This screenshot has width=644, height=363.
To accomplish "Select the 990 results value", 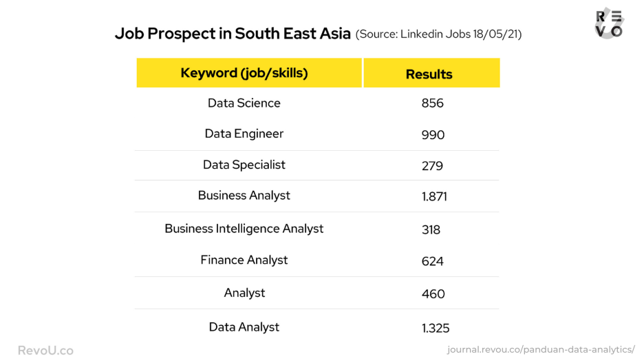I will click(x=433, y=135).
